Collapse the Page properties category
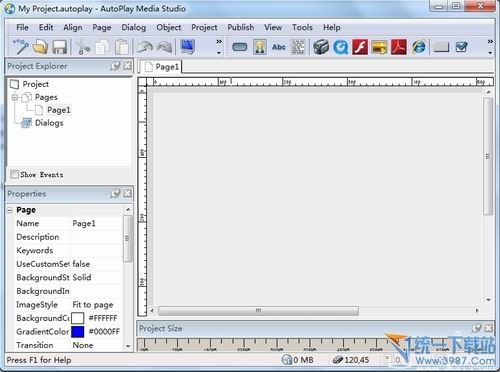This screenshot has height=372, width=500. [x=10, y=210]
